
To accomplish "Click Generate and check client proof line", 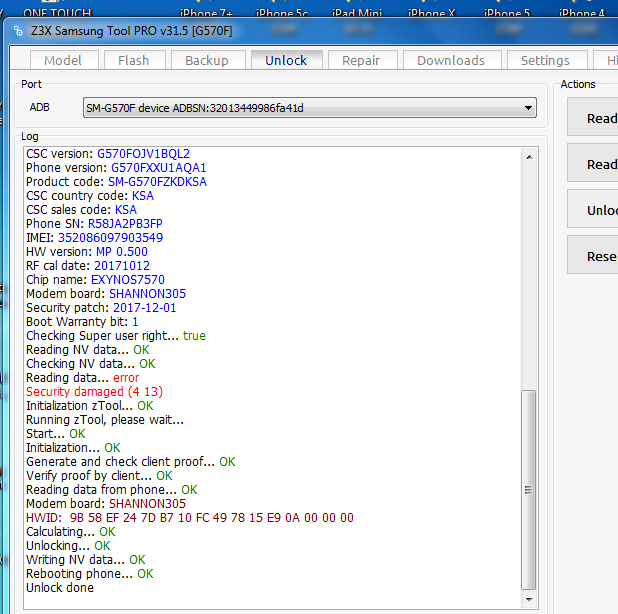I will (x=131, y=462).
